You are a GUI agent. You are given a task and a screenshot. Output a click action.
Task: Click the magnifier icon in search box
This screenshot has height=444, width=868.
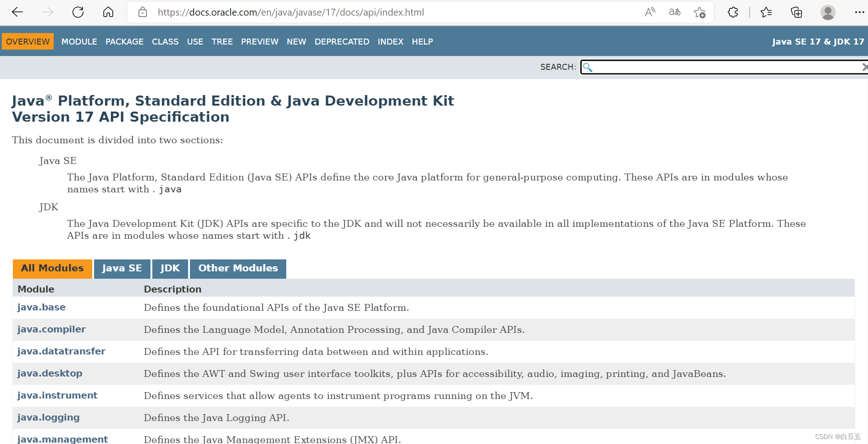(x=588, y=67)
